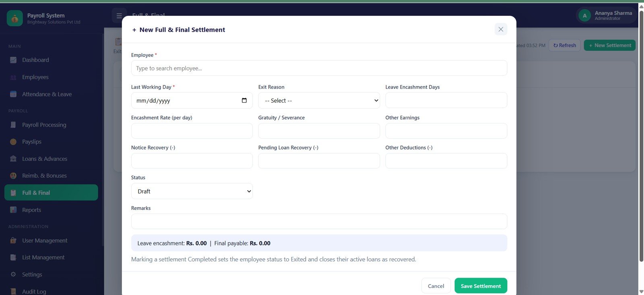Click the Employee search field
This screenshot has width=644, height=295.
coord(319,68)
